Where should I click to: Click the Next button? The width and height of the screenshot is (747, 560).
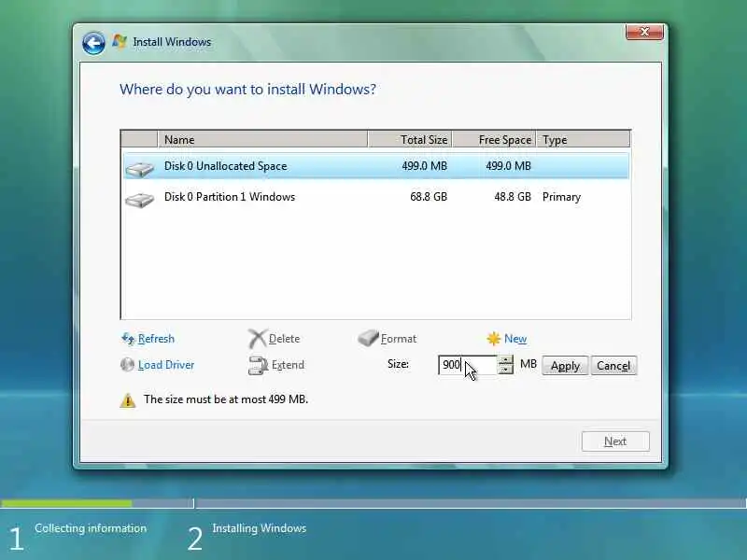coord(615,441)
